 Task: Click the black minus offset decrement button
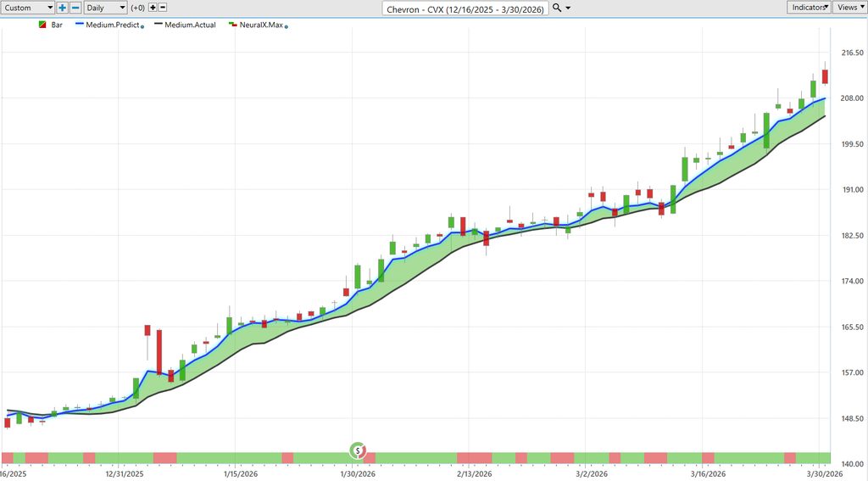pyautogui.click(x=163, y=8)
